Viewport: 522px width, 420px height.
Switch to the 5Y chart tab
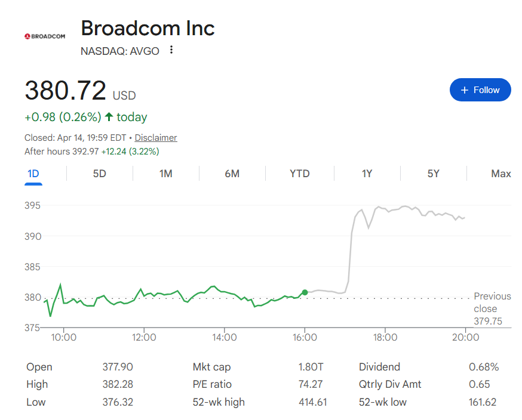point(434,174)
